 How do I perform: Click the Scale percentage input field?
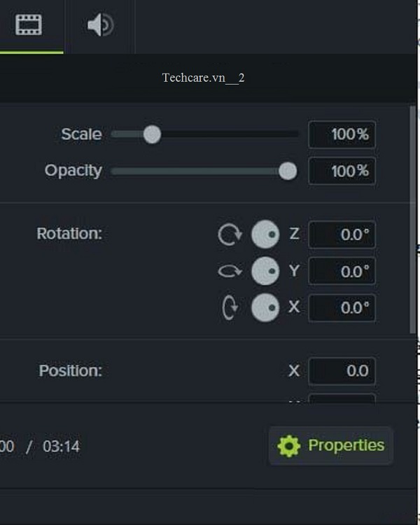pyautogui.click(x=342, y=134)
